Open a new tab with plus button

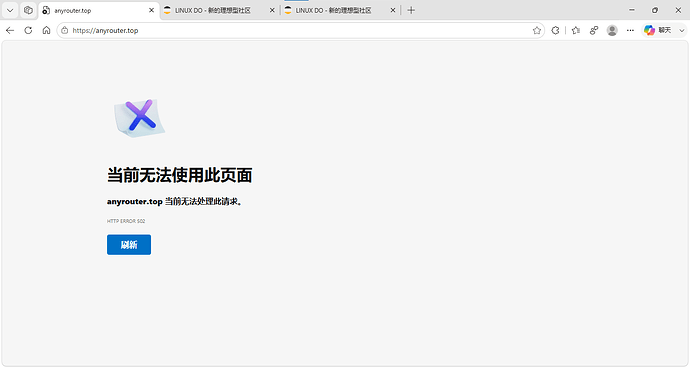click(x=411, y=10)
